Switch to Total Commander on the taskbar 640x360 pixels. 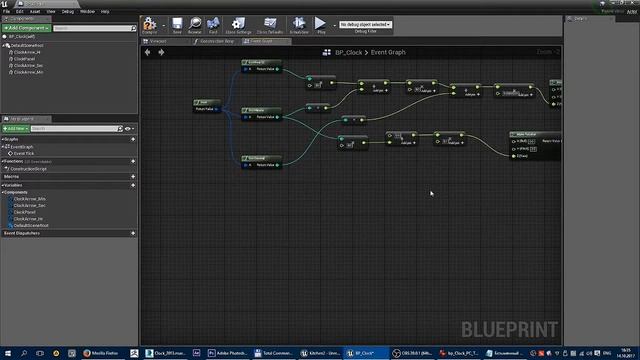coord(273,353)
